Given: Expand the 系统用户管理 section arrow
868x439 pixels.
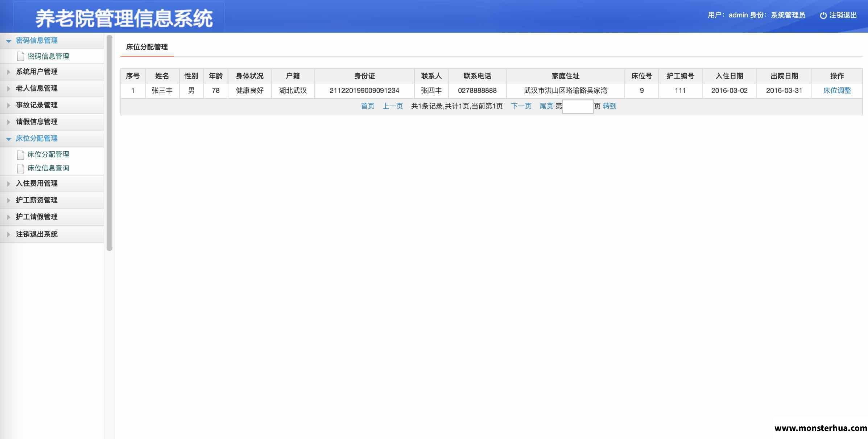Looking at the screenshot, I should [9, 72].
